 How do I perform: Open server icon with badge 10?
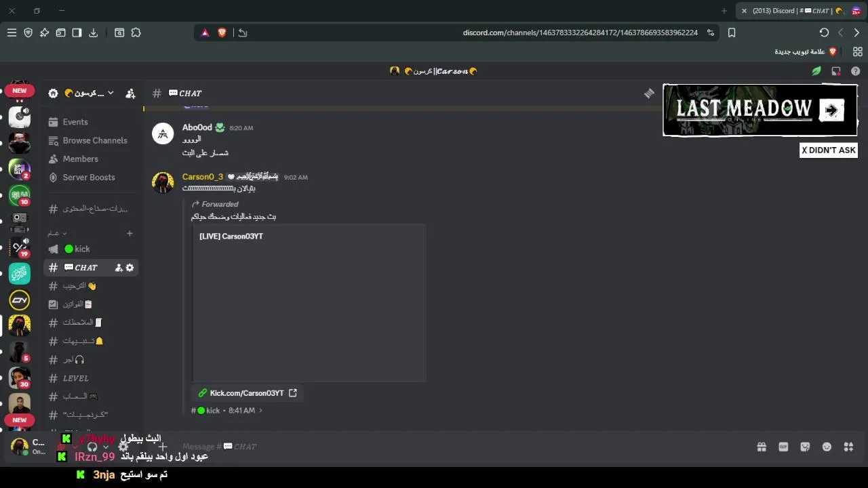[x=20, y=195]
